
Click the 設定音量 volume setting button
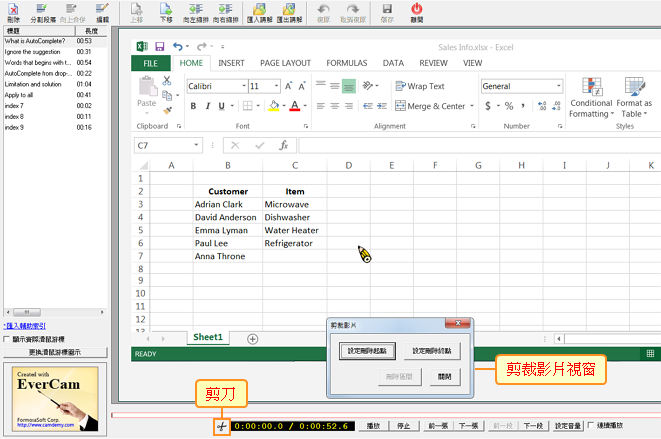point(567,425)
